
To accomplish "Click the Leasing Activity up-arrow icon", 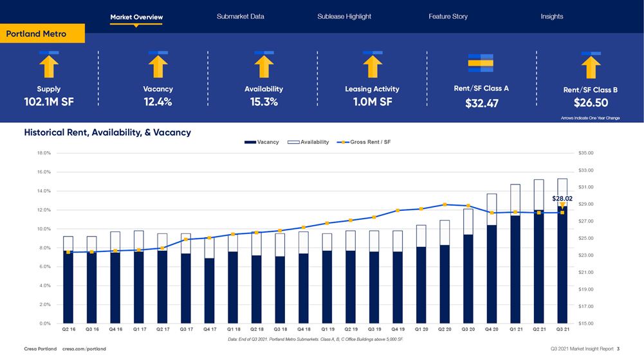I will [372, 66].
